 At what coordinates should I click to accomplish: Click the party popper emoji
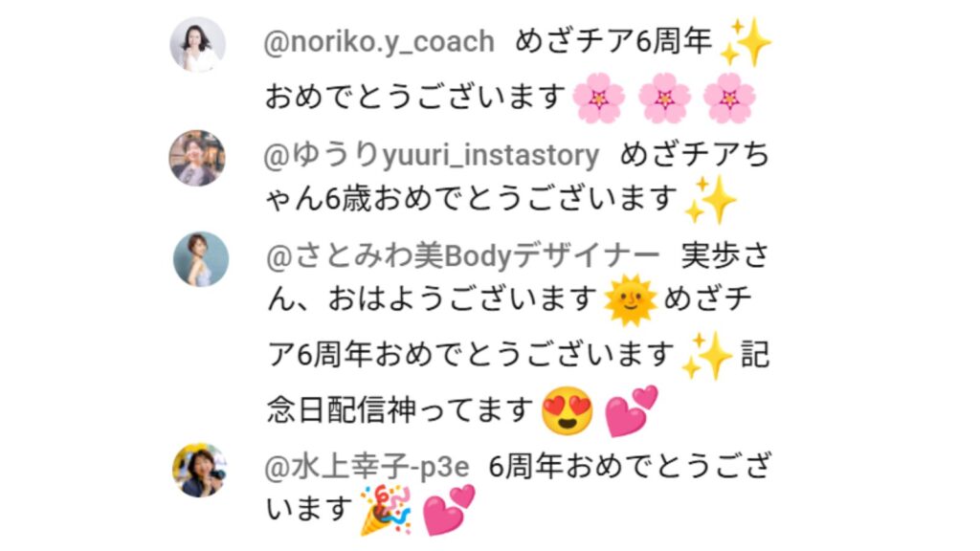[386, 511]
